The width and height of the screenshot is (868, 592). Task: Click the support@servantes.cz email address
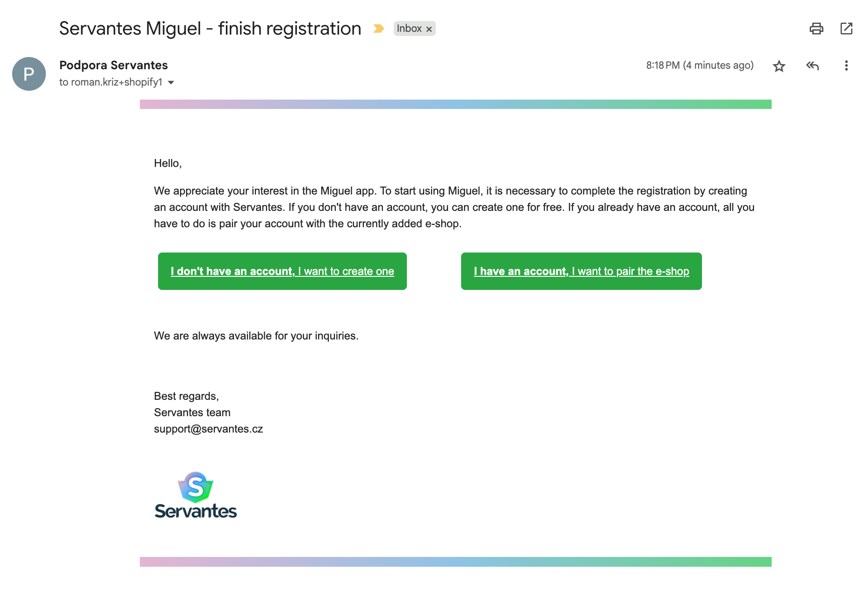pos(208,429)
